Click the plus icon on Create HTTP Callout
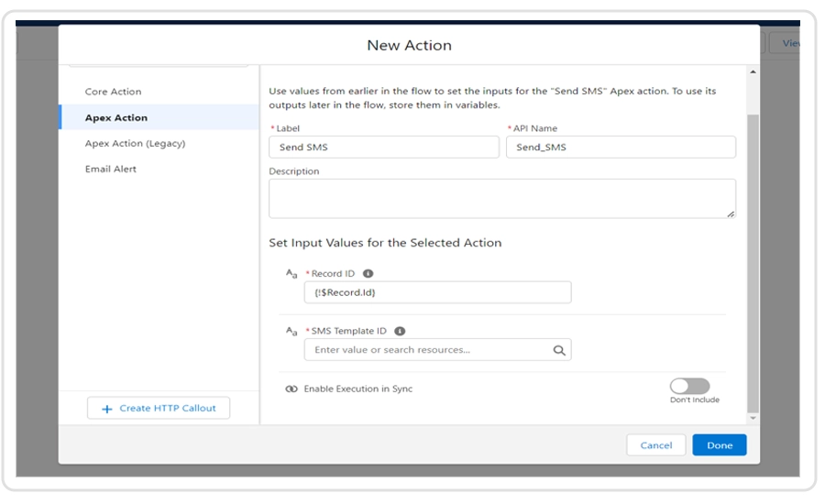Image resolution: width=825 pixels, height=504 pixels. [x=107, y=409]
